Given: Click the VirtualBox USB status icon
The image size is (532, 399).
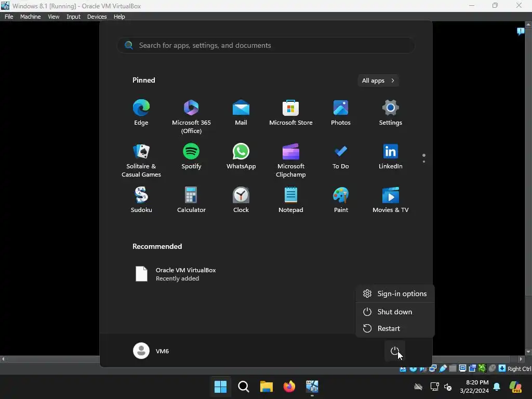Looking at the screenshot, I should 443,369.
